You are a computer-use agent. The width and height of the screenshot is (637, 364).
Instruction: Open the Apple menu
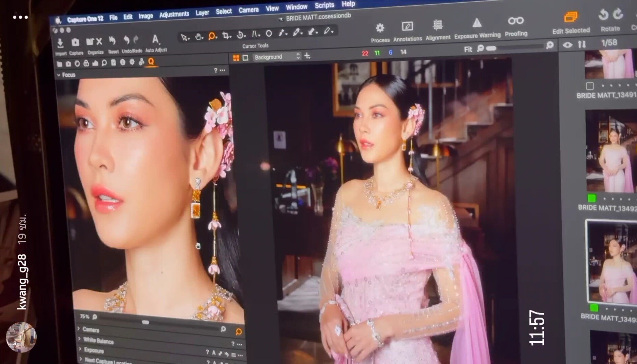pos(58,21)
